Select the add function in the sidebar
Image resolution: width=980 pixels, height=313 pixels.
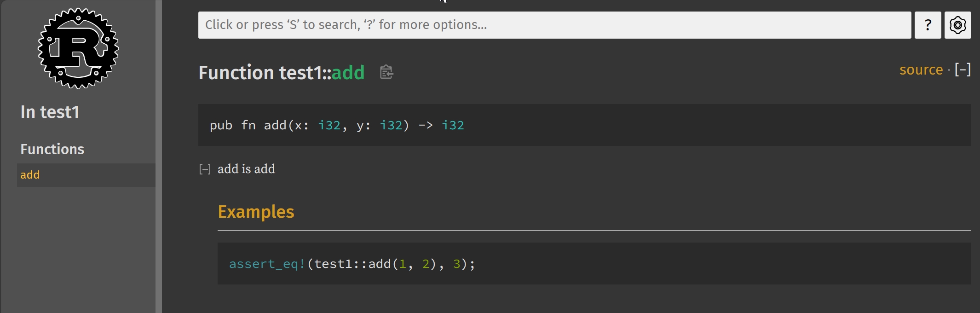(30, 175)
